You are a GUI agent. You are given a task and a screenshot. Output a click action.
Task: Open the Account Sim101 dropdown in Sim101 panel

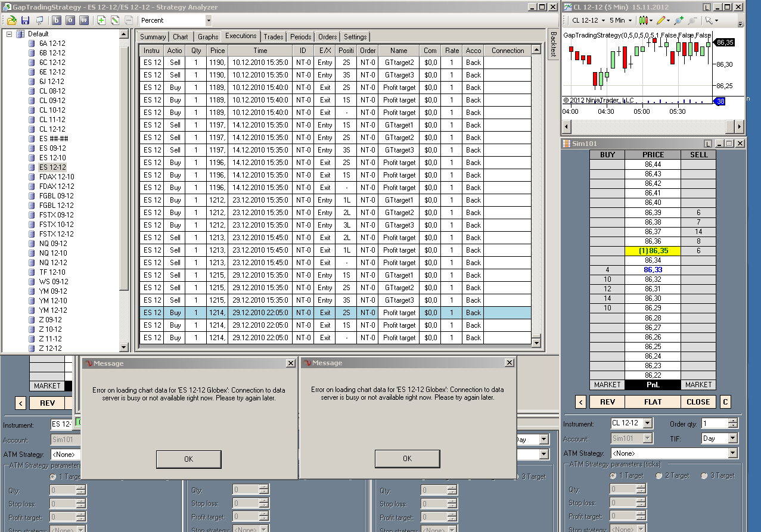tap(647, 438)
